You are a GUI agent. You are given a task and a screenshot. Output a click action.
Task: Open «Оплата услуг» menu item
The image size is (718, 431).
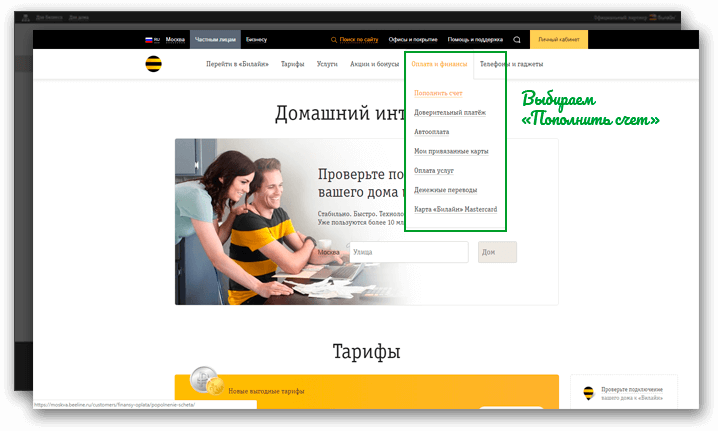coord(434,171)
